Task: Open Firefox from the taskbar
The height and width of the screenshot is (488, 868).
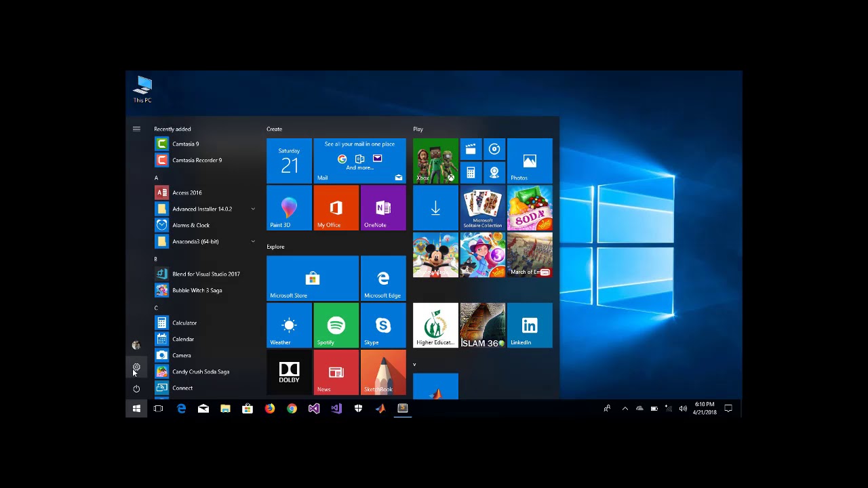Action: (x=270, y=409)
